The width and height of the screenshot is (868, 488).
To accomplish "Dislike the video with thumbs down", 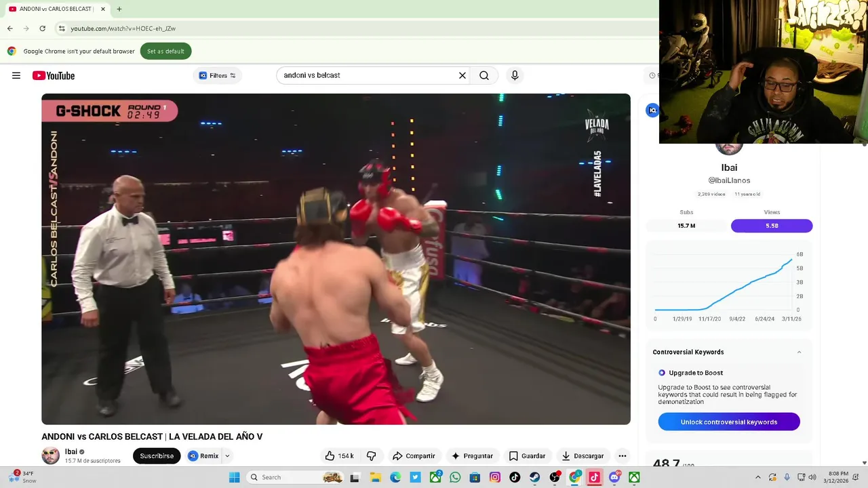I will click(372, 456).
